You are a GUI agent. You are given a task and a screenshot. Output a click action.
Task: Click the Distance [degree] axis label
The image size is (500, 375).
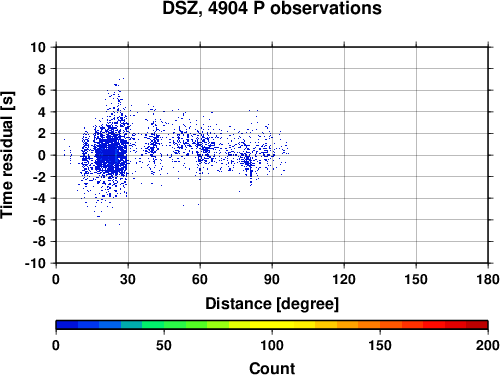coord(272,304)
